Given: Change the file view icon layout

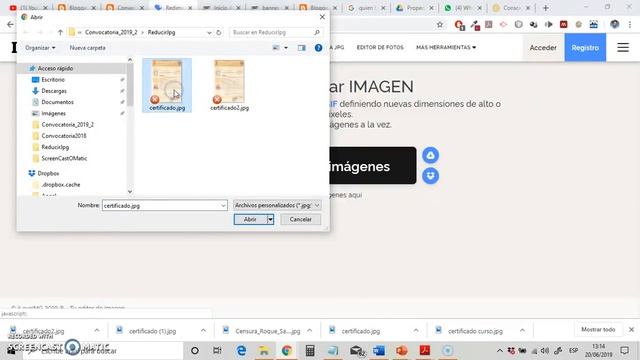Looking at the screenshot, I should pyautogui.click(x=276, y=48).
